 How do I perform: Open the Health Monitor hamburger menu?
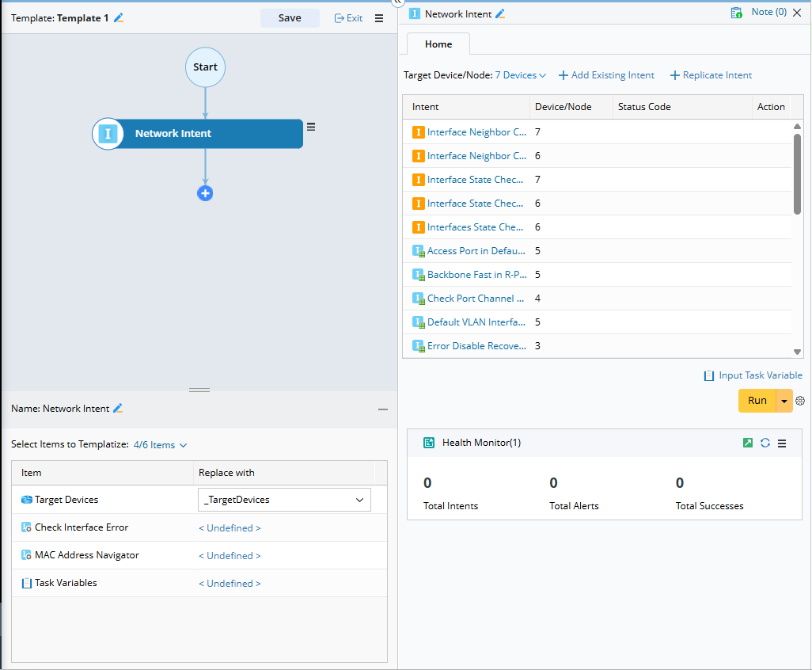[782, 443]
